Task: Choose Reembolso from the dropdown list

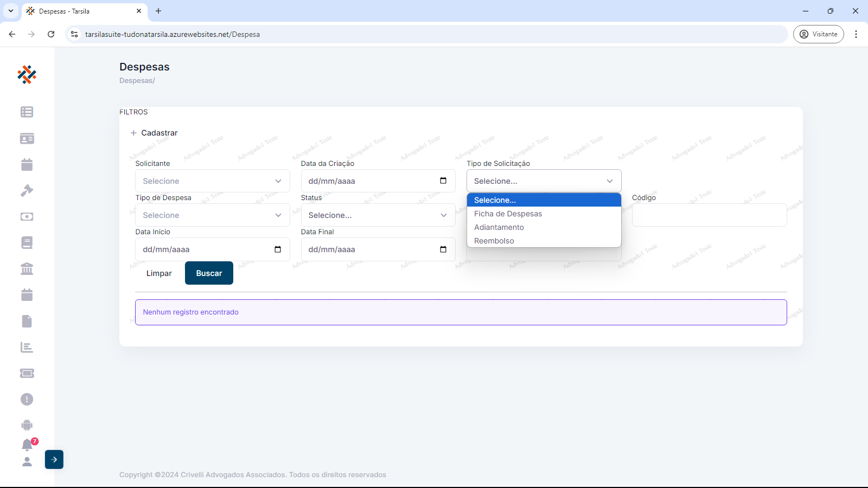Action: (494, 241)
